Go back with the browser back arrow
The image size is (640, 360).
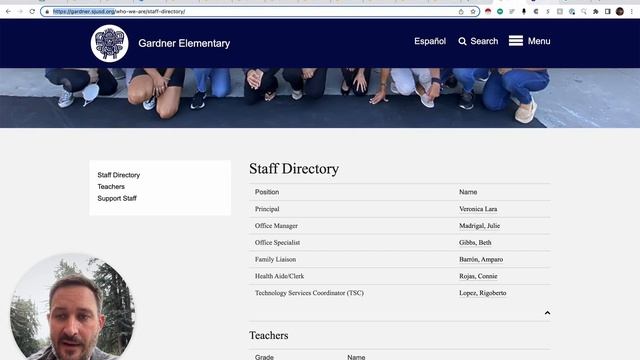point(8,11)
